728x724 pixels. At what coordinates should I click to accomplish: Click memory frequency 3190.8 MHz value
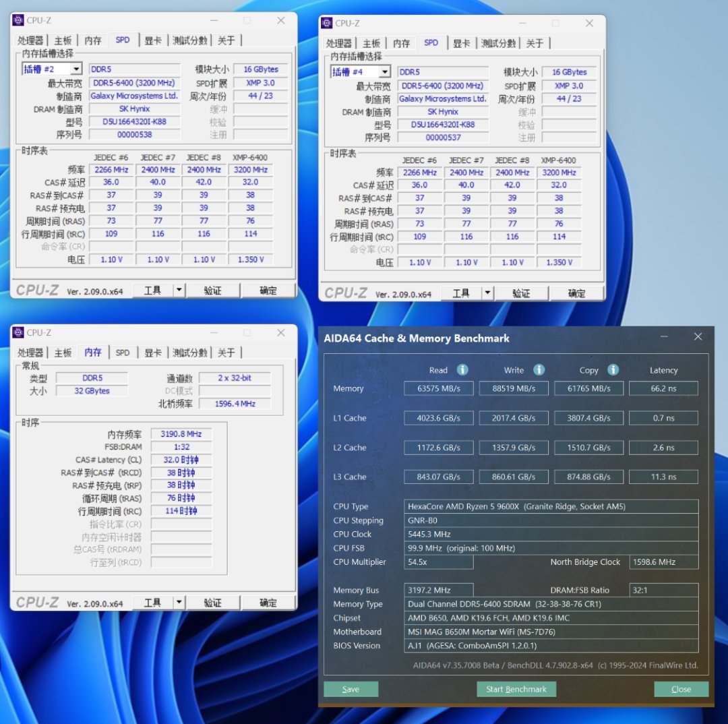181,433
